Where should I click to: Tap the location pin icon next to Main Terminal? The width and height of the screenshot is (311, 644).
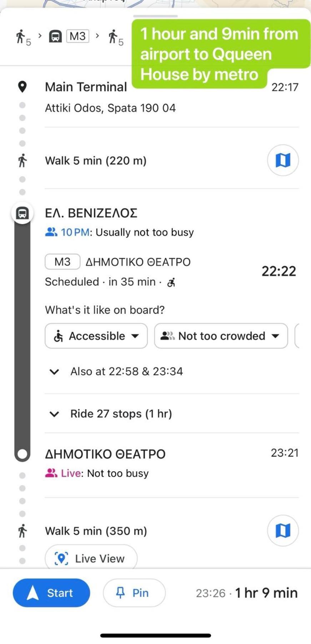(x=22, y=87)
